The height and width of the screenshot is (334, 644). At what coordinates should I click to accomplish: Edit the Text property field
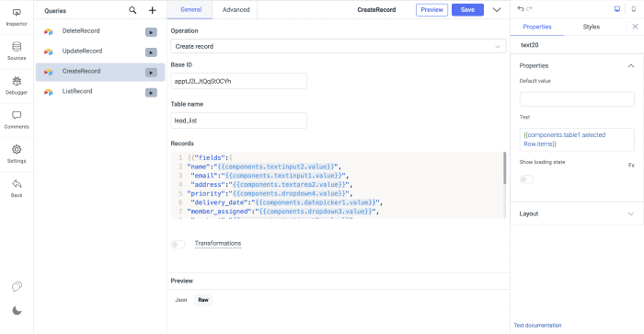pyautogui.click(x=577, y=139)
